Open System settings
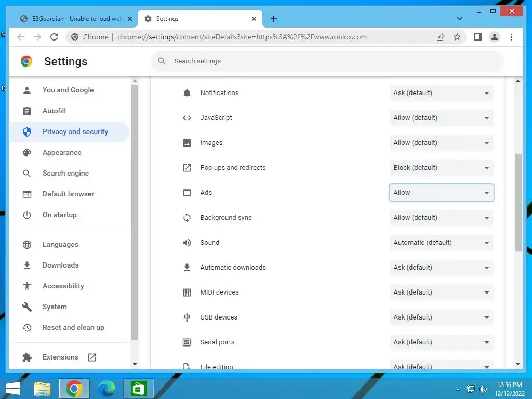Image resolution: width=532 pixels, height=399 pixels. (69, 307)
